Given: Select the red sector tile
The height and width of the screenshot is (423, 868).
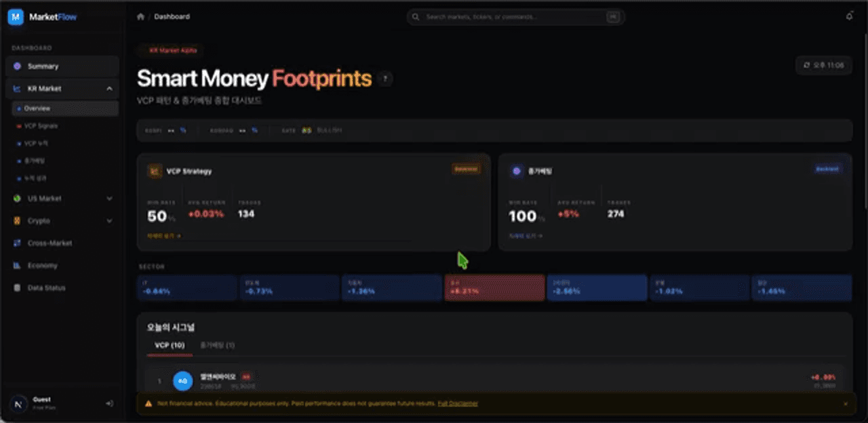Looking at the screenshot, I should (x=494, y=288).
